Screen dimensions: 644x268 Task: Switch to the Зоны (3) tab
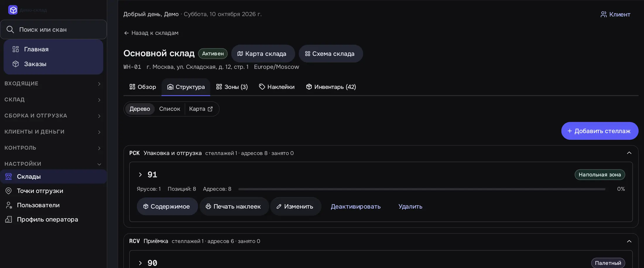[232, 87]
